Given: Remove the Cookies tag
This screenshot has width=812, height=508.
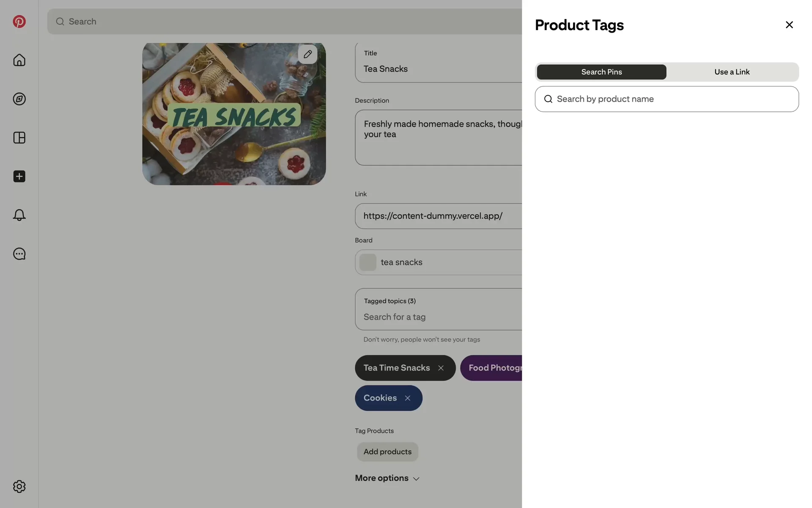Looking at the screenshot, I should pyautogui.click(x=407, y=398).
